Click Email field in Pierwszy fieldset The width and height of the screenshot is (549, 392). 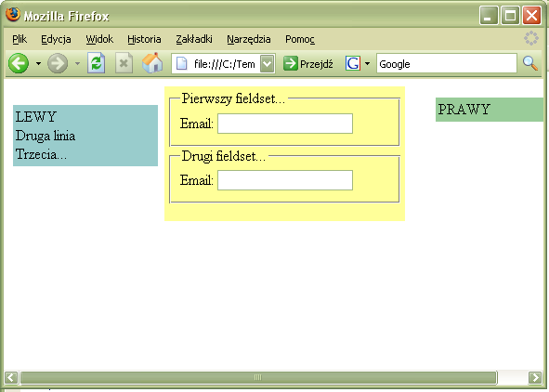pyautogui.click(x=285, y=124)
